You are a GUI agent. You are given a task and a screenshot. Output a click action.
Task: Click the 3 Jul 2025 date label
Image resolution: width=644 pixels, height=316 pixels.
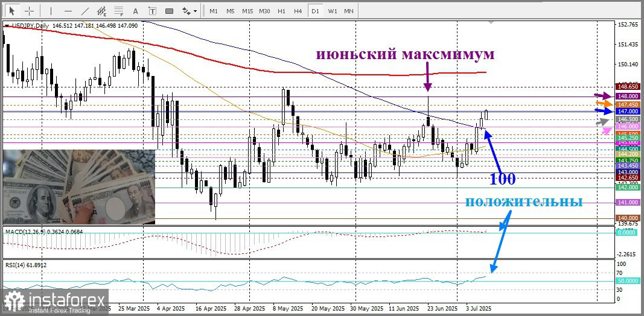coord(477,308)
